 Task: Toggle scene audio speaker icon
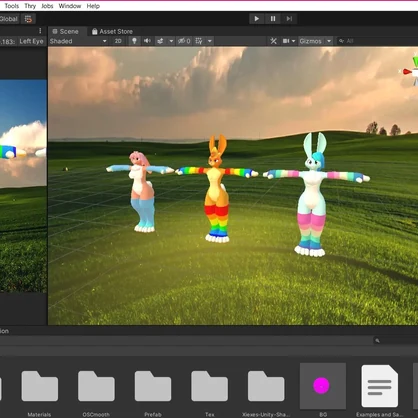pyautogui.click(x=147, y=41)
